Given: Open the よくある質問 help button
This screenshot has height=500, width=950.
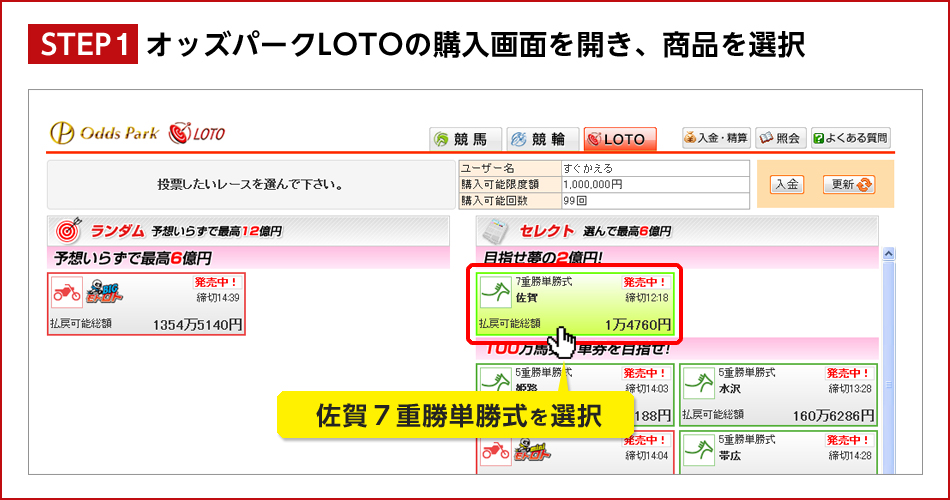Looking at the screenshot, I should click(x=851, y=138).
